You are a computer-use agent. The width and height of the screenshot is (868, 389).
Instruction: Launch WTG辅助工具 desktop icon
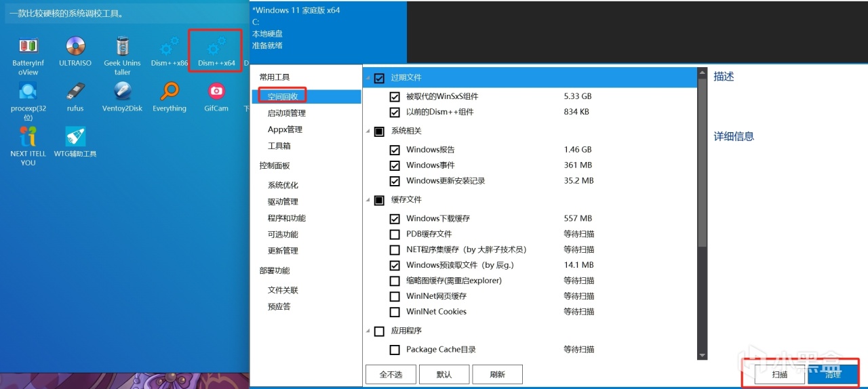[75, 142]
